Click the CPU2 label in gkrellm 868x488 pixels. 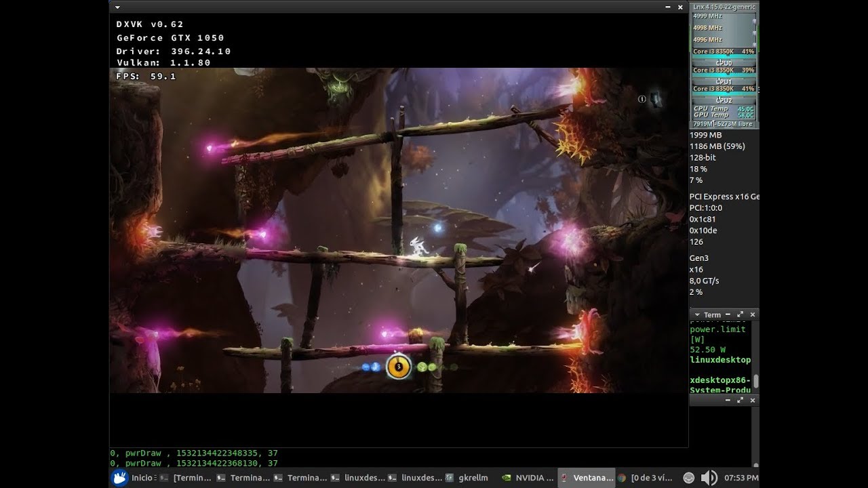(x=724, y=100)
